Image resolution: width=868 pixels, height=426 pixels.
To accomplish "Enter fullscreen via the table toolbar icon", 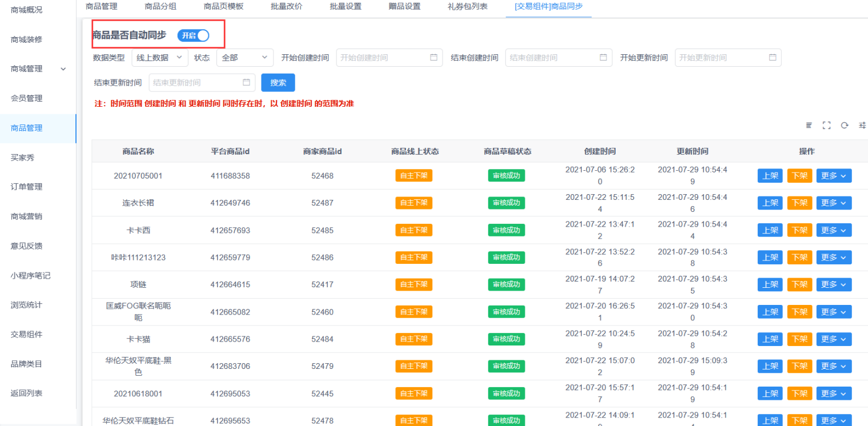I will [826, 126].
